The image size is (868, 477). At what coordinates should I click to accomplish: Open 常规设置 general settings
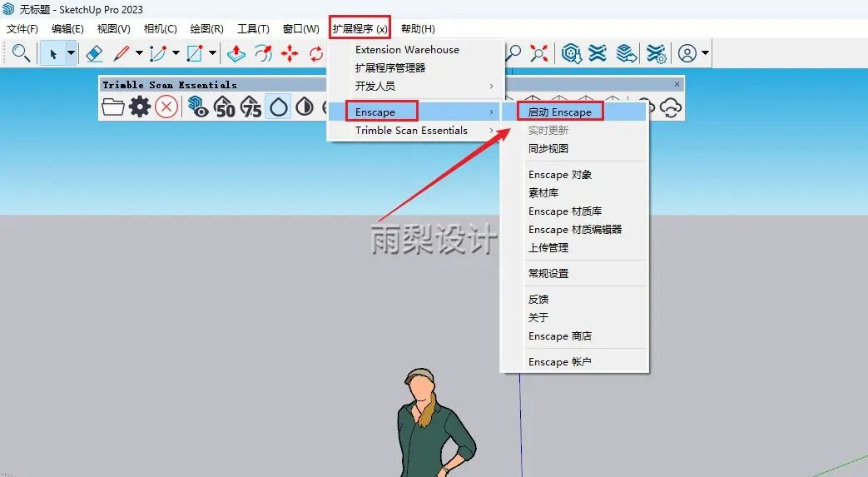574,273
